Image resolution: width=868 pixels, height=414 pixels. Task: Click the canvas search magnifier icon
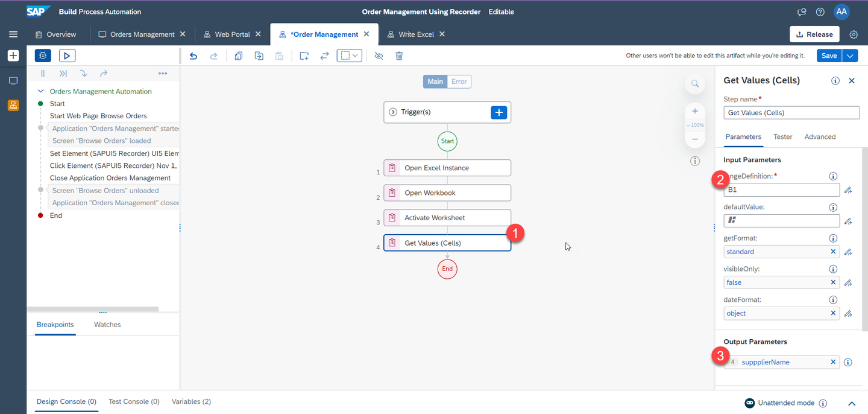(695, 83)
